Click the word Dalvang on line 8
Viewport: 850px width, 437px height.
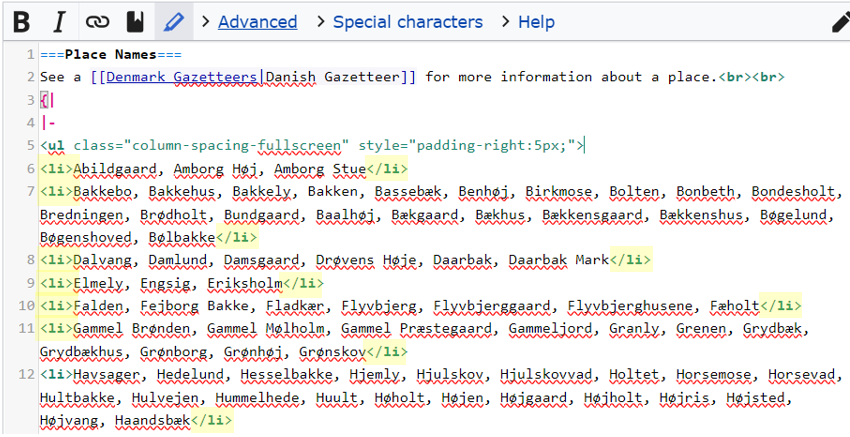point(102,260)
